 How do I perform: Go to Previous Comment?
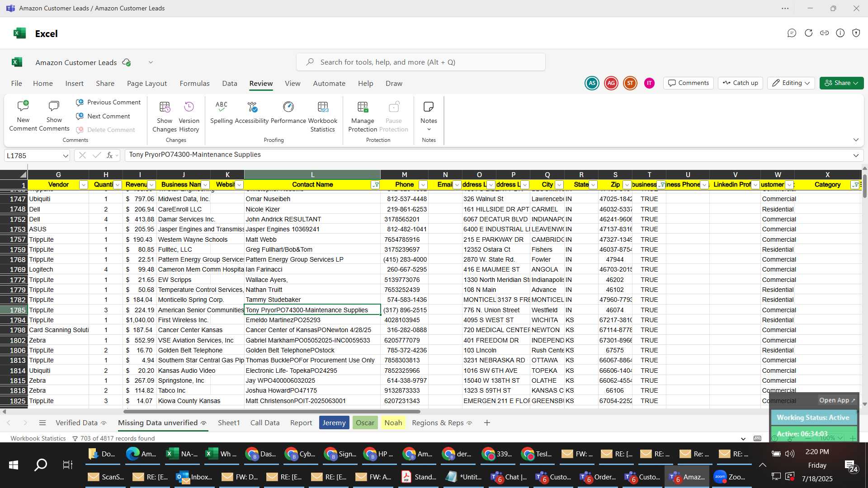click(108, 103)
